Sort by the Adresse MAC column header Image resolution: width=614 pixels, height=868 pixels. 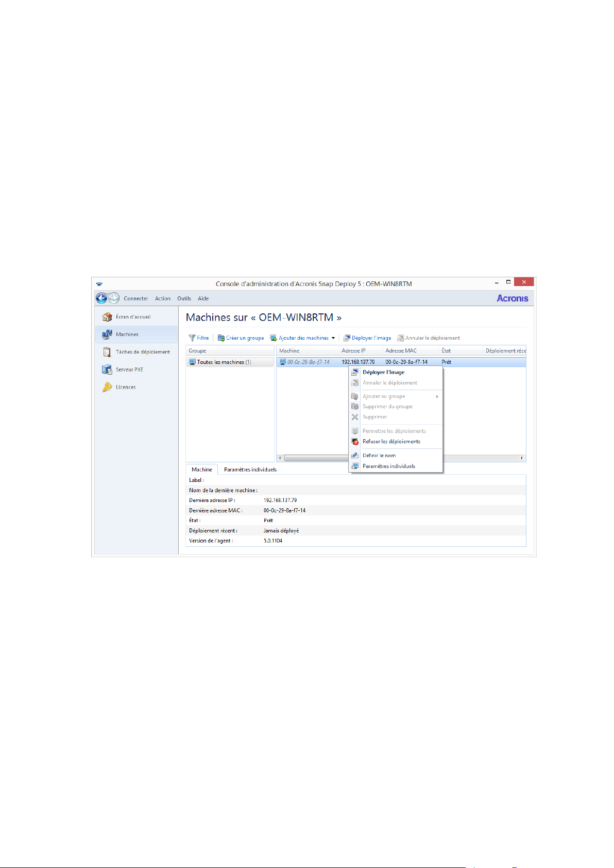[x=411, y=351]
